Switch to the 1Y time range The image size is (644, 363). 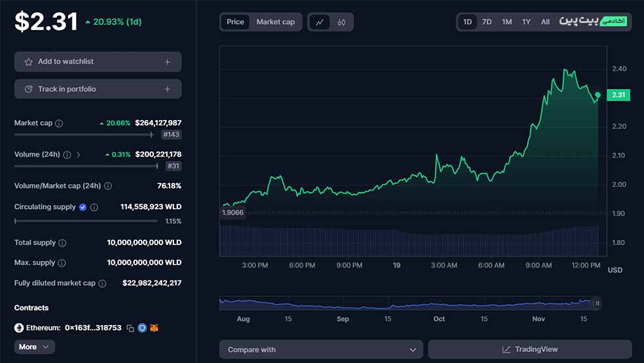pyautogui.click(x=526, y=22)
